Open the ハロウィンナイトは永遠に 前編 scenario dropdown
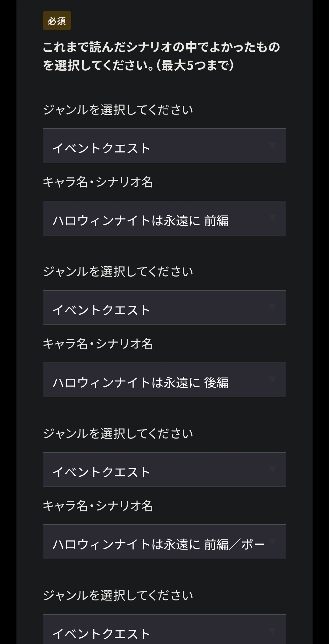 (x=164, y=218)
